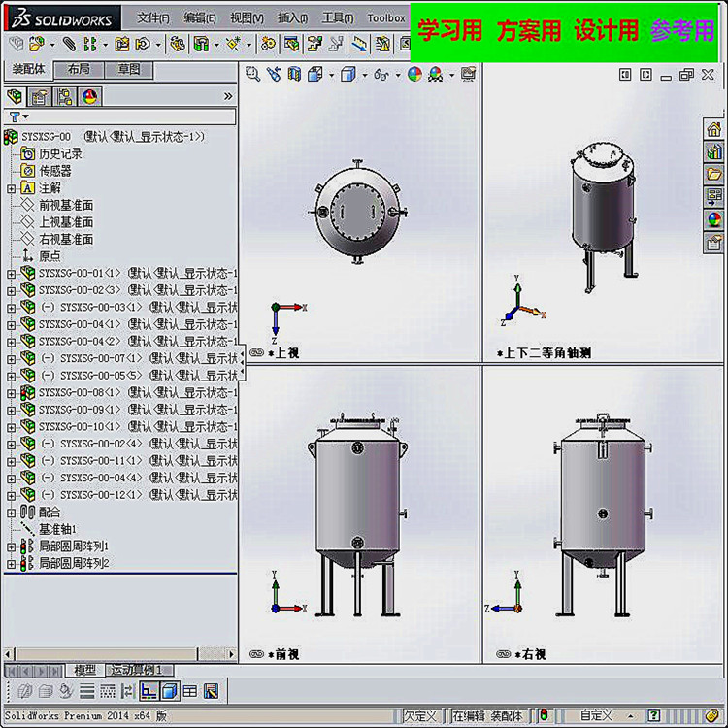Image resolution: width=728 pixels, height=728 pixels.
Task: Open the 视图(V) menu
Action: 247,17
